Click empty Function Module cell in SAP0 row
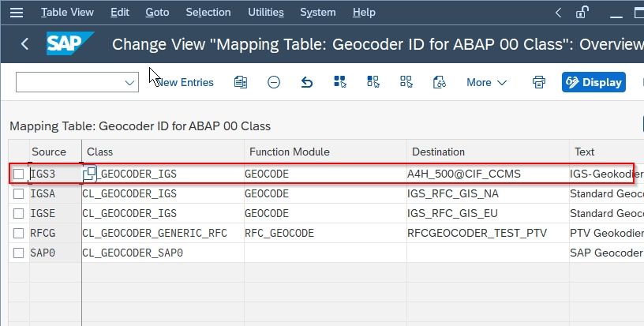The image size is (644, 326). tap(325, 253)
